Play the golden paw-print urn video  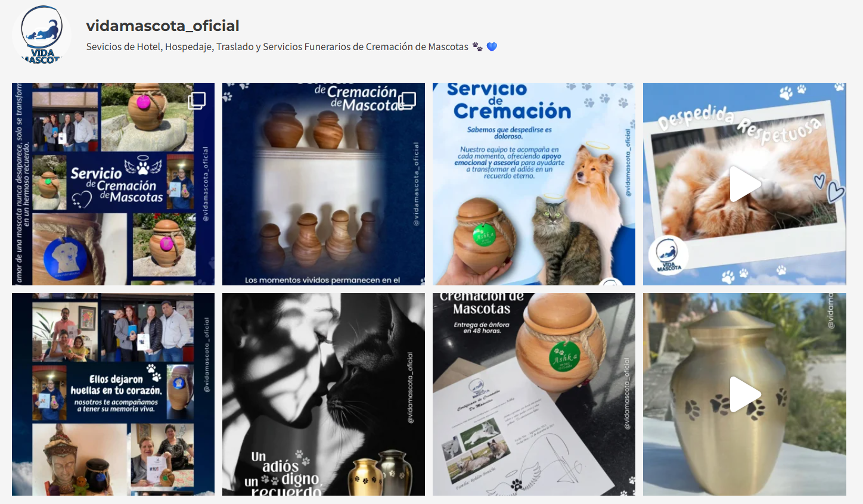click(x=744, y=394)
